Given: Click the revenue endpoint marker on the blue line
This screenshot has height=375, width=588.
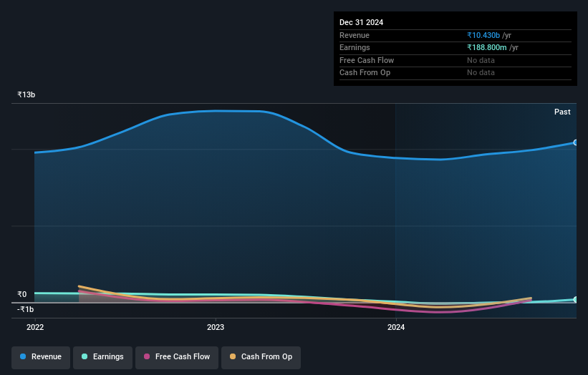Looking at the screenshot, I should (x=575, y=142).
